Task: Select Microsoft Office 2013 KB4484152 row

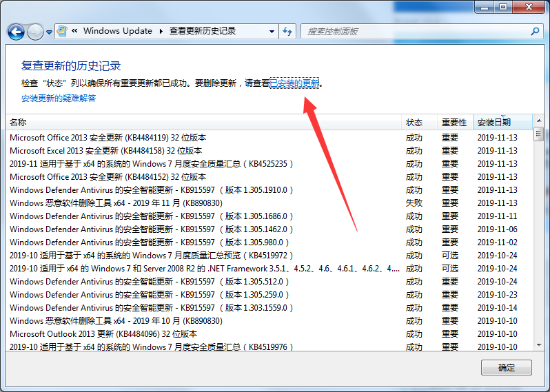Action: (269, 177)
